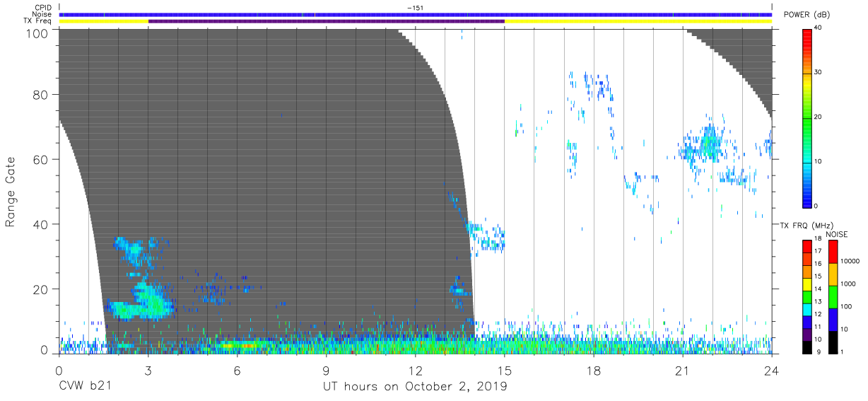Click the red NOISE legend swatch above 10000
This screenshot has height=401, width=868.
pyautogui.click(x=833, y=252)
